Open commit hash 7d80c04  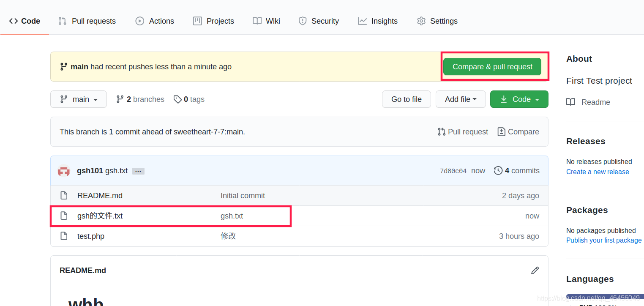[x=453, y=171]
